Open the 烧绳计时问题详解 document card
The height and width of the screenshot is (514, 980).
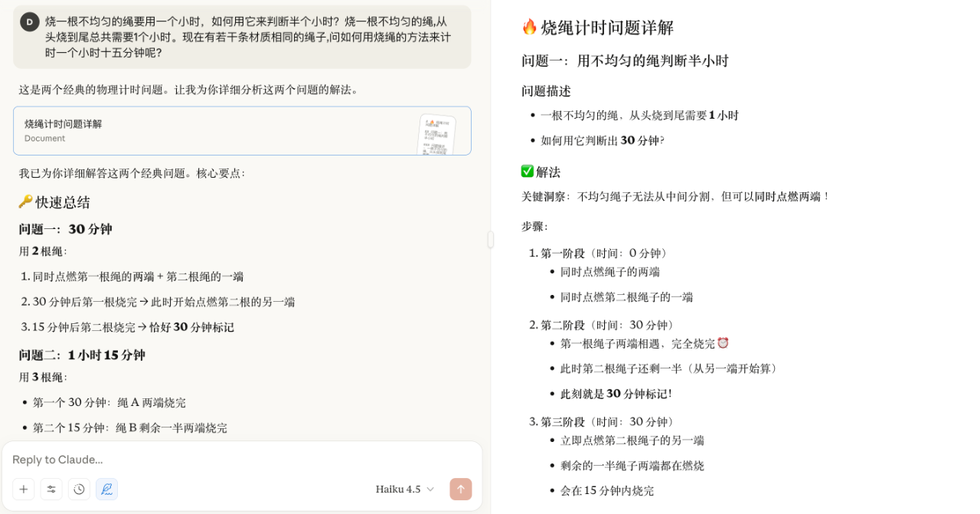214,131
